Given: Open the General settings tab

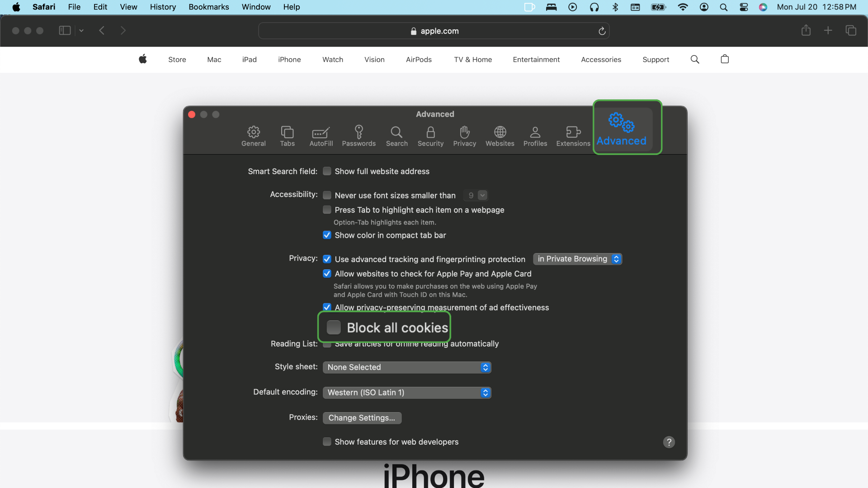Looking at the screenshot, I should (253, 136).
